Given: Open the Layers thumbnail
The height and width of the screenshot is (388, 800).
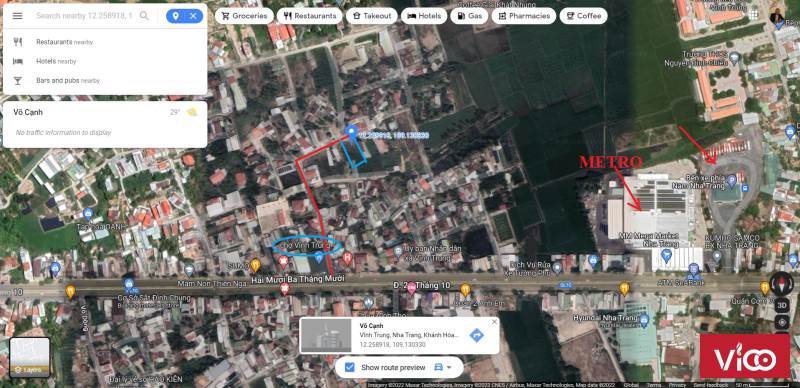Looking at the screenshot, I should 30,357.
